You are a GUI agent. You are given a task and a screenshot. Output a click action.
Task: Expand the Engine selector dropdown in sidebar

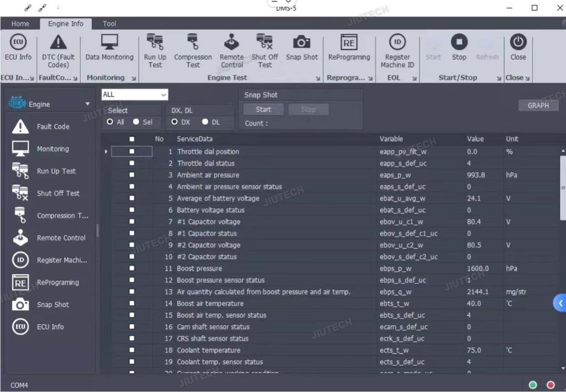88,104
